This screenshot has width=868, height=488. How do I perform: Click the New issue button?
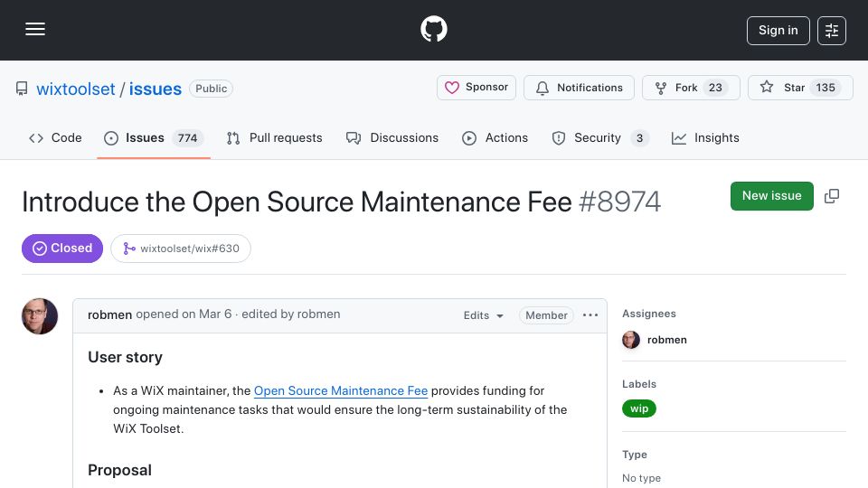pyautogui.click(x=771, y=196)
